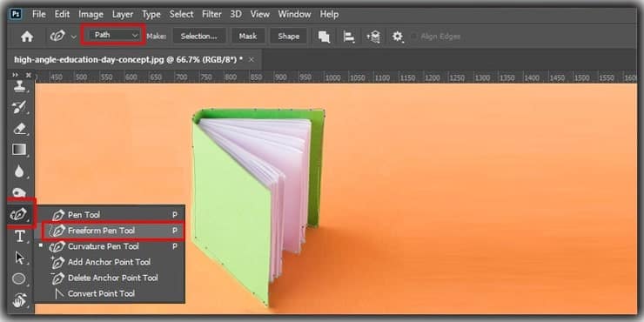Open the Type menu
This screenshot has width=644, height=322.
click(151, 15)
